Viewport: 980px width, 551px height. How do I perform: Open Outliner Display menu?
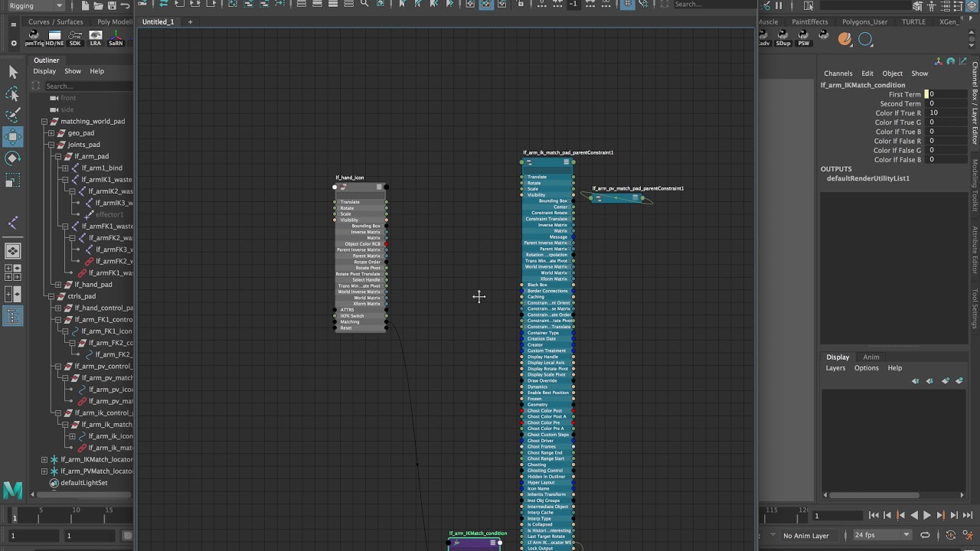[44, 71]
